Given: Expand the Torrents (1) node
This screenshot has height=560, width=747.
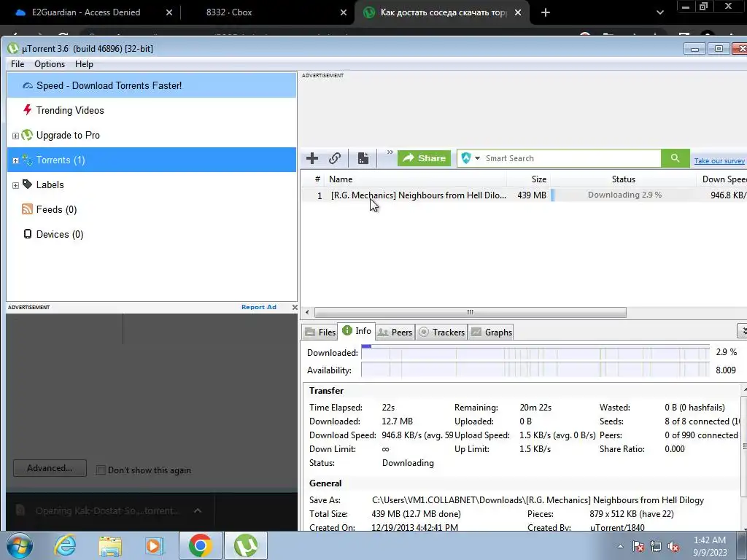Looking at the screenshot, I should point(15,160).
